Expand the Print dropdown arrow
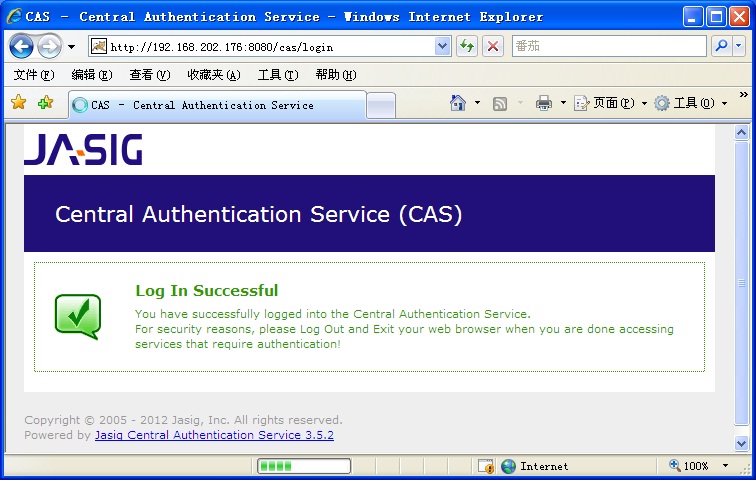This screenshot has height=480, width=756. (x=563, y=103)
